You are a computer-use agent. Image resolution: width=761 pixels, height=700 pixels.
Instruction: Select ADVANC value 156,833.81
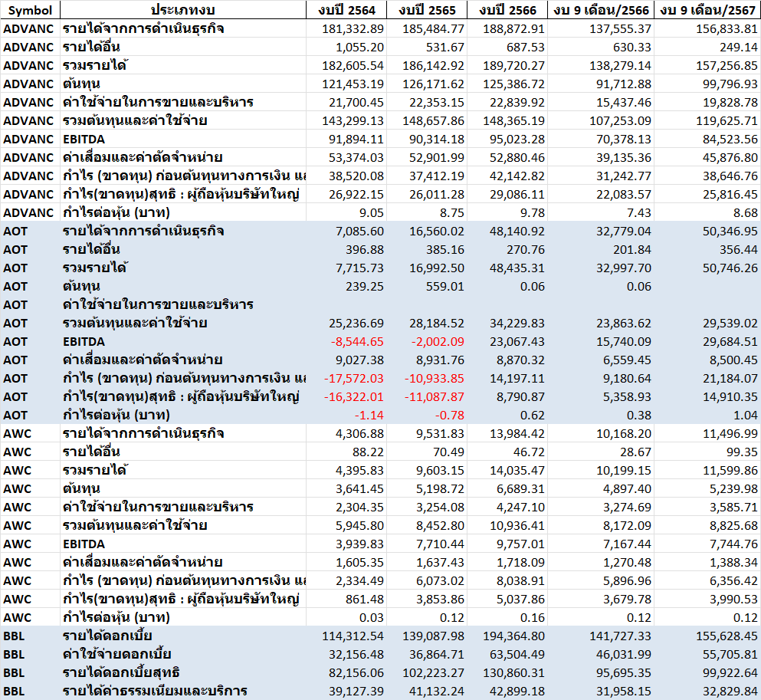(727, 29)
